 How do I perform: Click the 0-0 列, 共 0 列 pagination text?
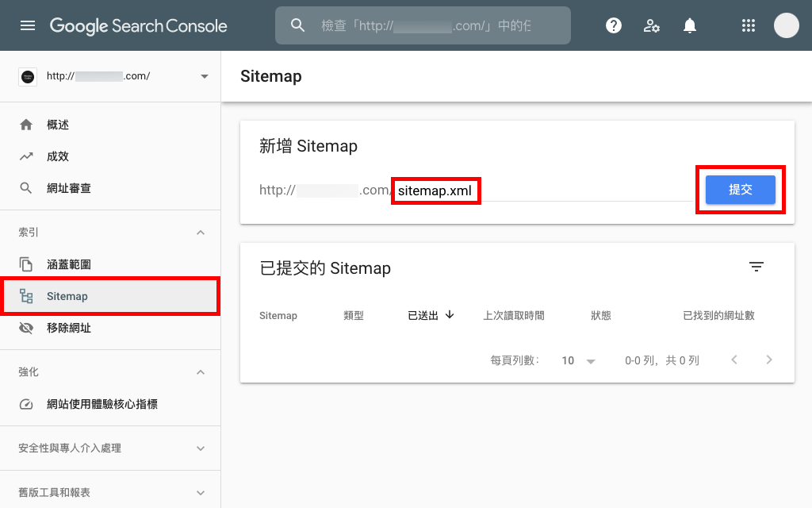(x=662, y=360)
